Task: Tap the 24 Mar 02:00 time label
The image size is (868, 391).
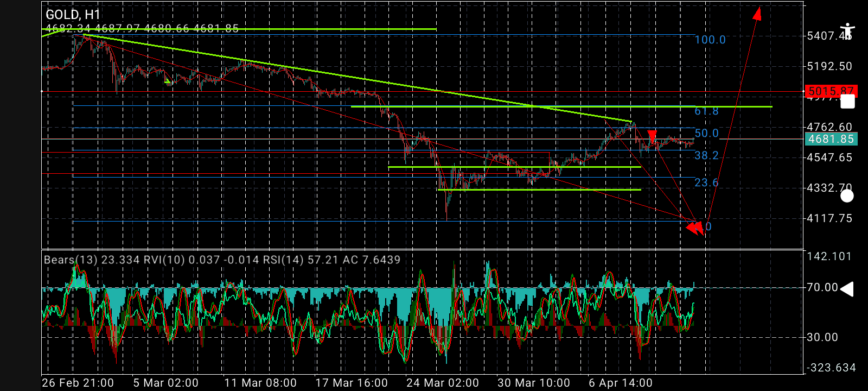Action: 443,383
